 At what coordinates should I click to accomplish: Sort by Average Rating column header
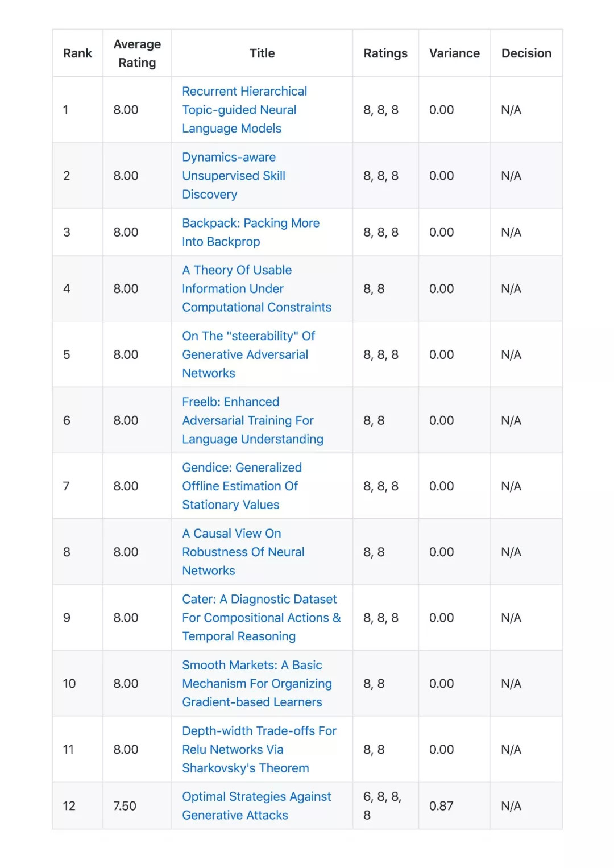[137, 53]
